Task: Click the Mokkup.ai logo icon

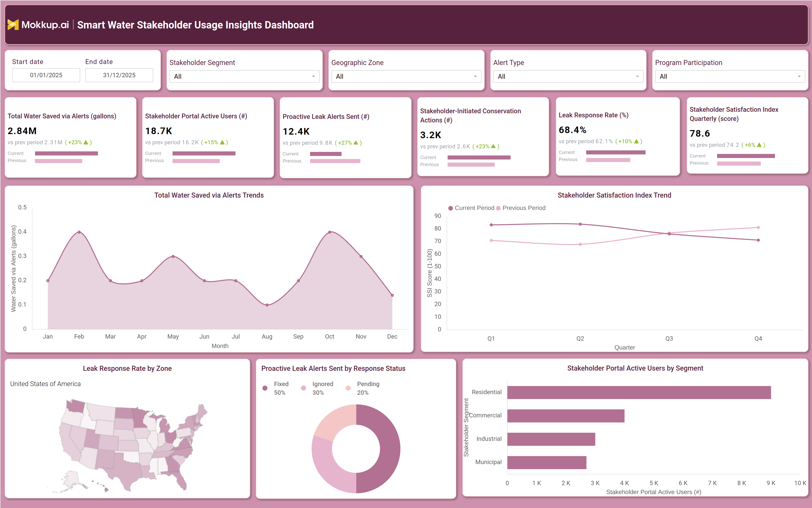Action: pos(13,25)
